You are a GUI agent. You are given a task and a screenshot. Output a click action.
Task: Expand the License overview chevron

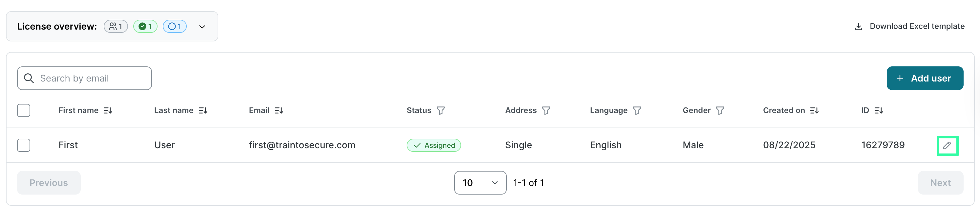pos(202,27)
